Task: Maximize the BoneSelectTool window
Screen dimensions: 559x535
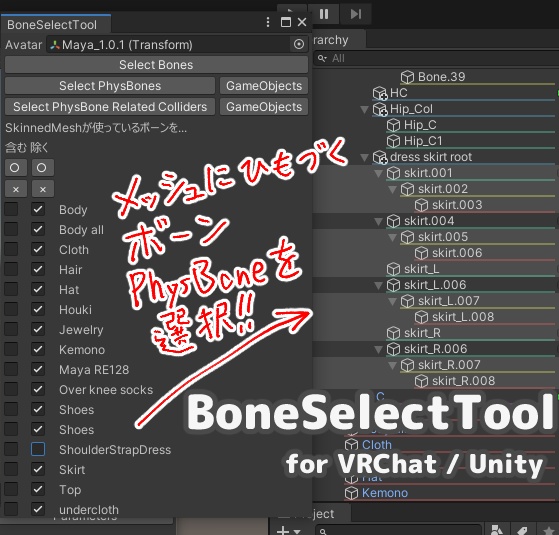Action: click(x=286, y=22)
